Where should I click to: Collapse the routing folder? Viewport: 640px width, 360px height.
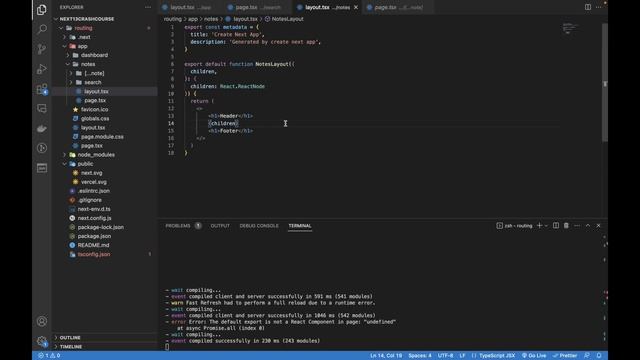point(83,28)
